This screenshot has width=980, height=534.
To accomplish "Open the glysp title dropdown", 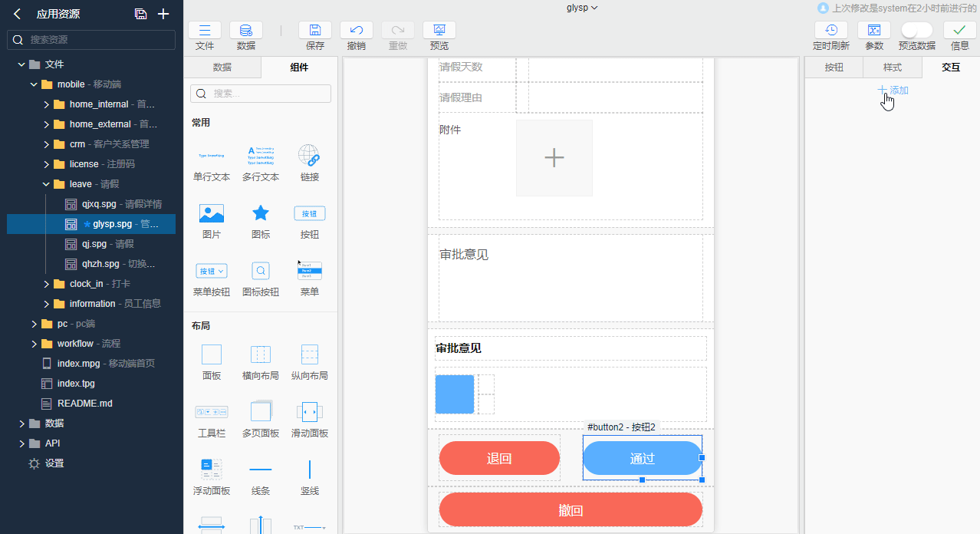I will point(582,8).
